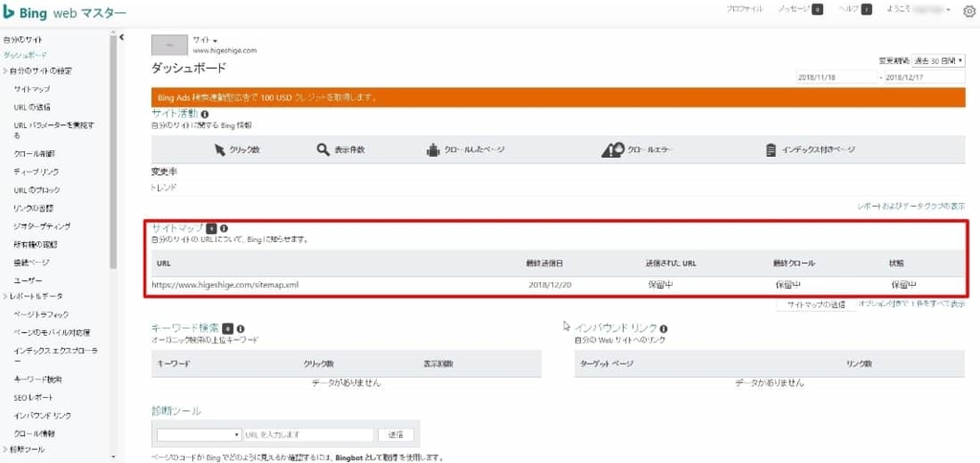Open the キーワード検索 heading link
Viewport: 980px width, 463px height.
tap(186, 328)
